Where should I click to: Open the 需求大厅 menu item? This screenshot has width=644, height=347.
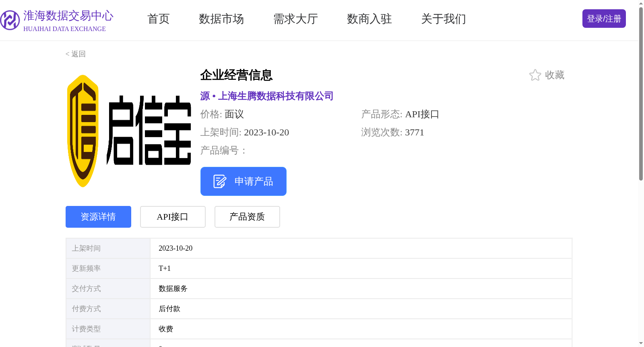click(x=295, y=19)
